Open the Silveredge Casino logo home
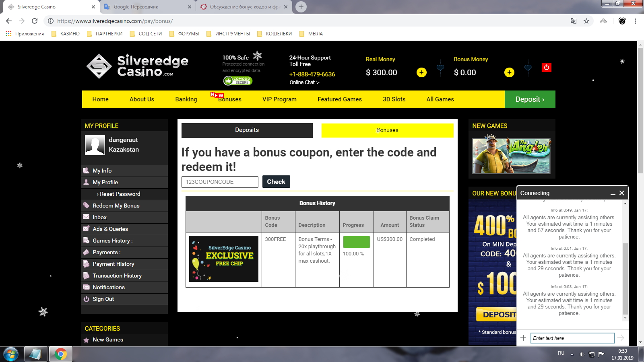 click(x=138, y=66)
